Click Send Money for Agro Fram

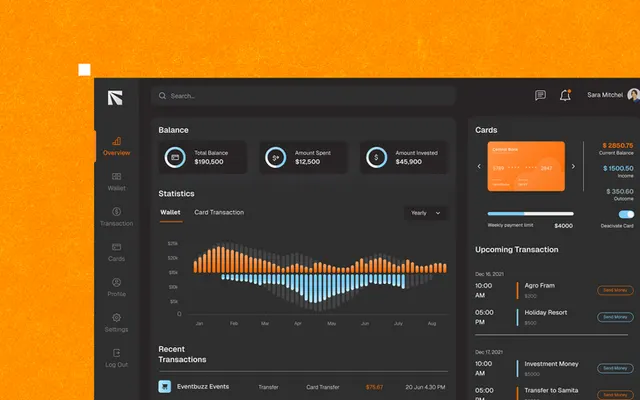click(615, 290)
